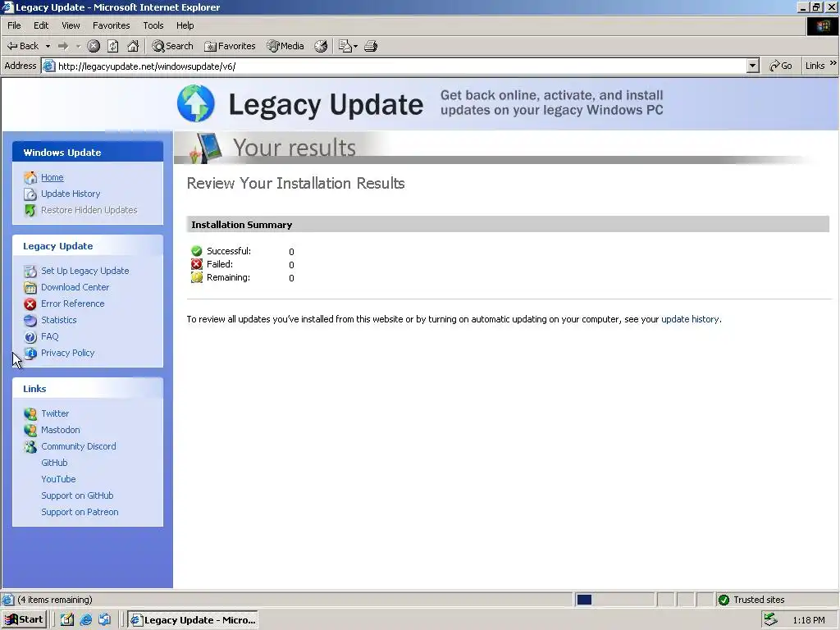The image size is (840, 630).
Task: Open Support on GitHub link
Action: pos(78,495)
